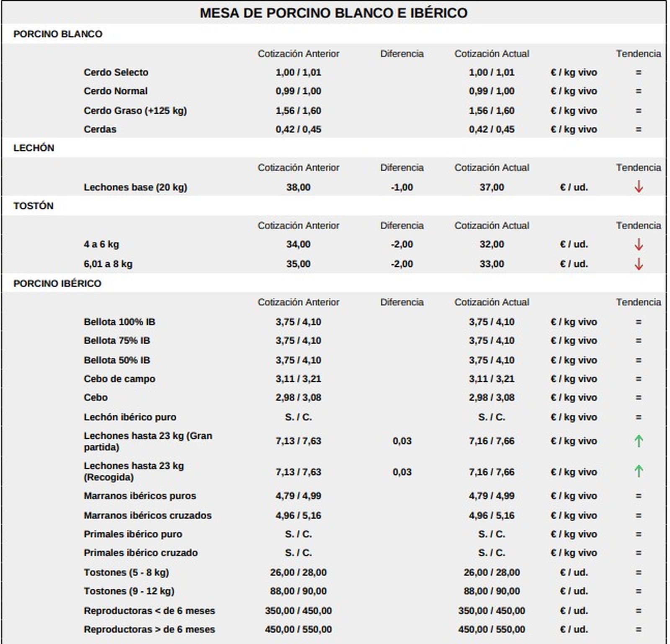Click the equals trend symbol for Cerdas row

[x=638, y=129]
